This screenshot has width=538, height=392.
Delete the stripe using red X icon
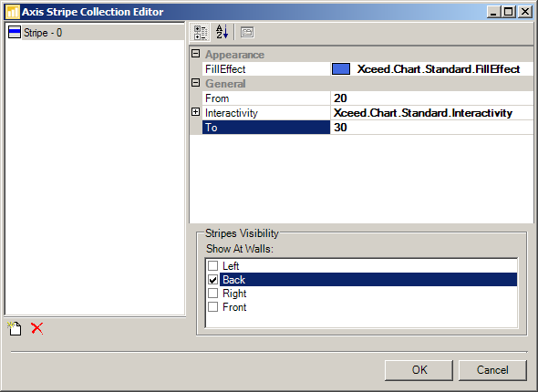(x=36, y=328)
